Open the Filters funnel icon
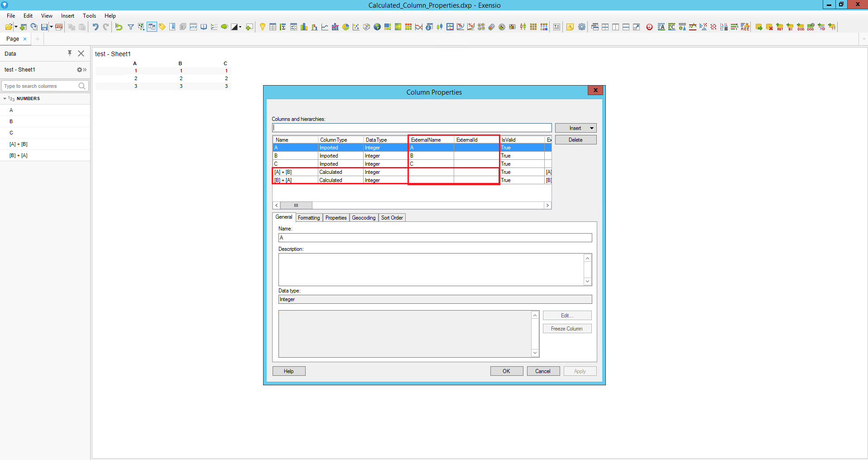The image size is (868, 460). point(130,27)
